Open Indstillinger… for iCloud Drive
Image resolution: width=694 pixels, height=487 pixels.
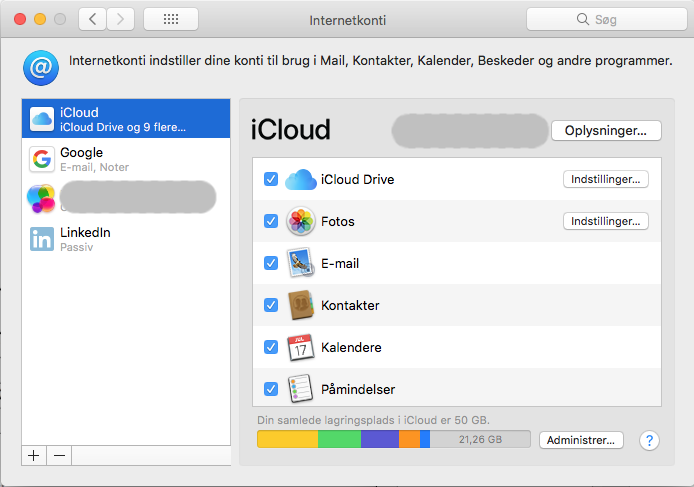[605, 179]
